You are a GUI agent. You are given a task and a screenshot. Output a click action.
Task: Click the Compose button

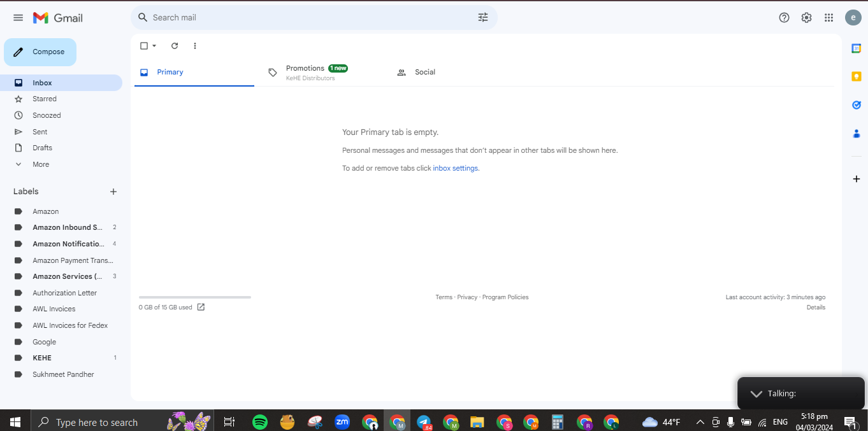tap(40, 52)
